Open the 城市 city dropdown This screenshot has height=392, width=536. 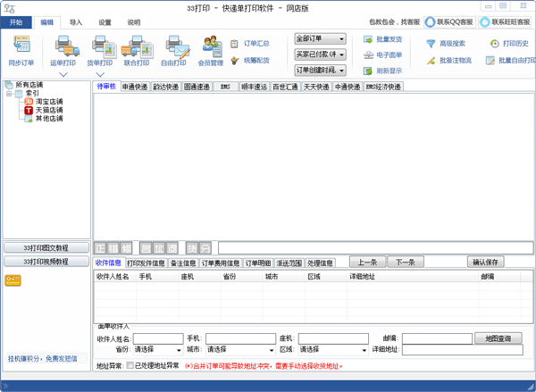[x=240, y=350]
